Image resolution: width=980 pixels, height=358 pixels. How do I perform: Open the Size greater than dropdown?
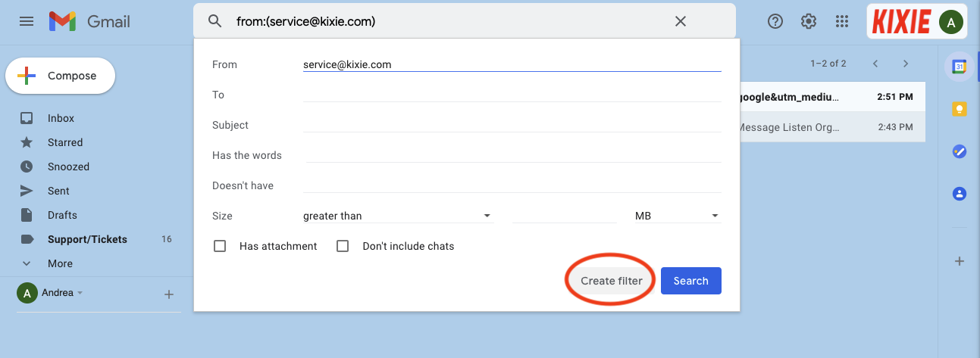(398, 216)
